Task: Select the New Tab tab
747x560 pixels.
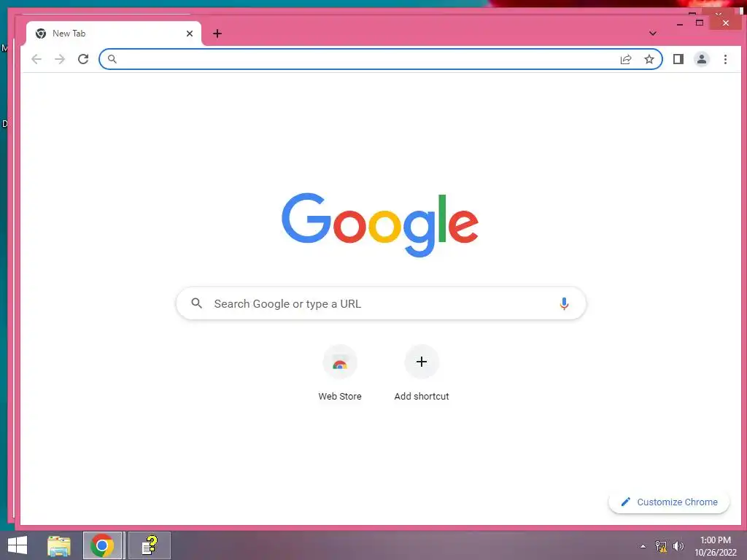Action: 113,34
